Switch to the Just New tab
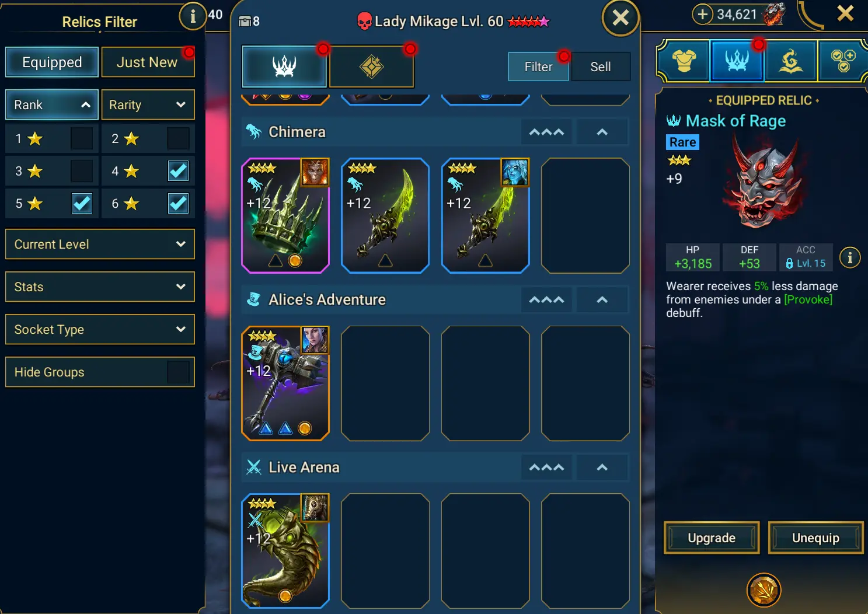 click(x=148, y=62)
